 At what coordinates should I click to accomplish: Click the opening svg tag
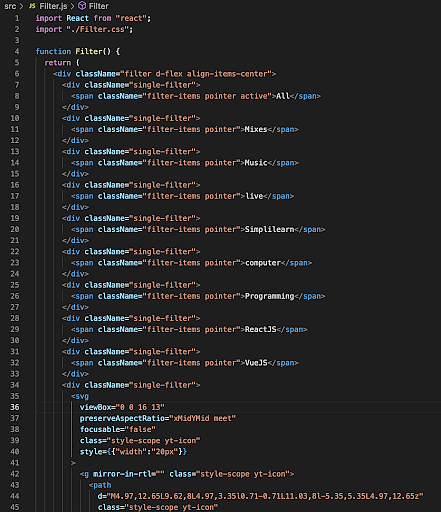tap(80, 396)
